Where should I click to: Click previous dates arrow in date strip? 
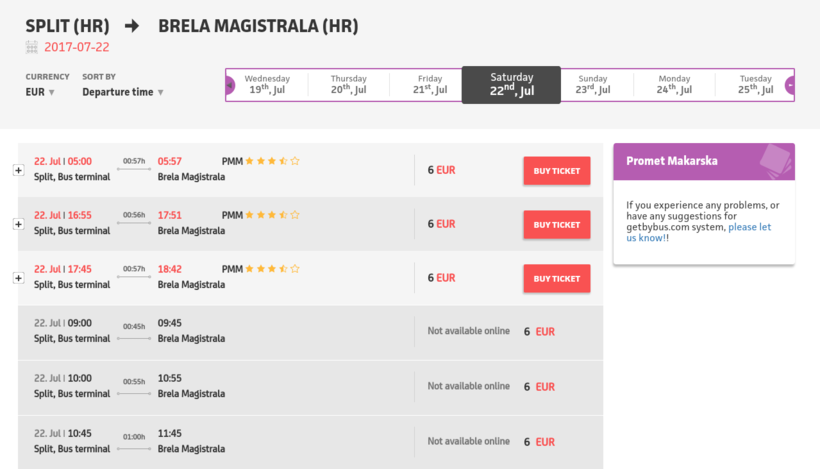click(230, 85)
